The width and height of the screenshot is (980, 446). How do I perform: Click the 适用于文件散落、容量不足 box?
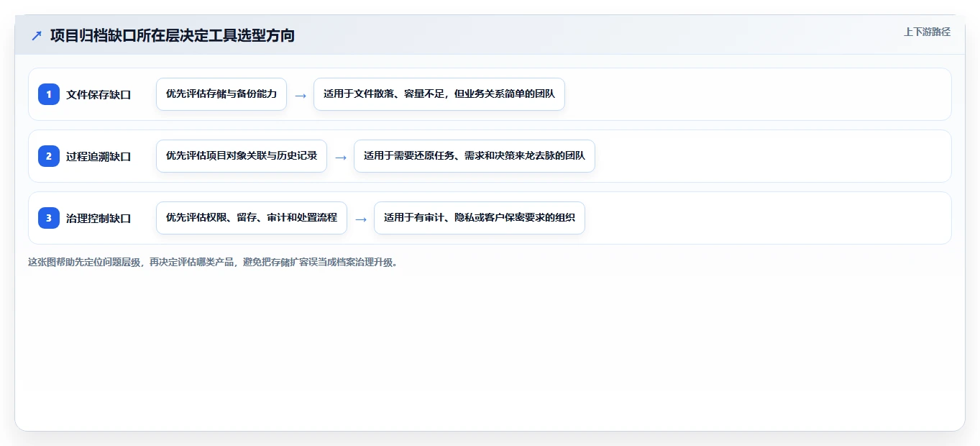point(439,94)
